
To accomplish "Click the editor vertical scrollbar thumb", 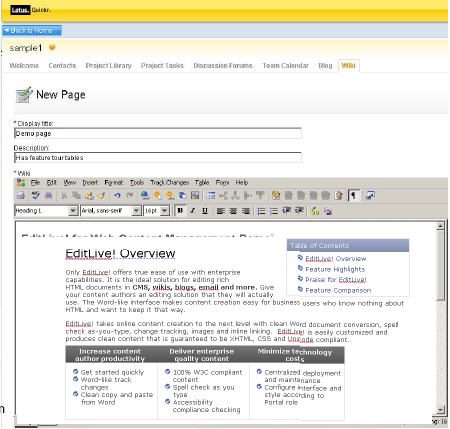I will click(x=440, y=265).
